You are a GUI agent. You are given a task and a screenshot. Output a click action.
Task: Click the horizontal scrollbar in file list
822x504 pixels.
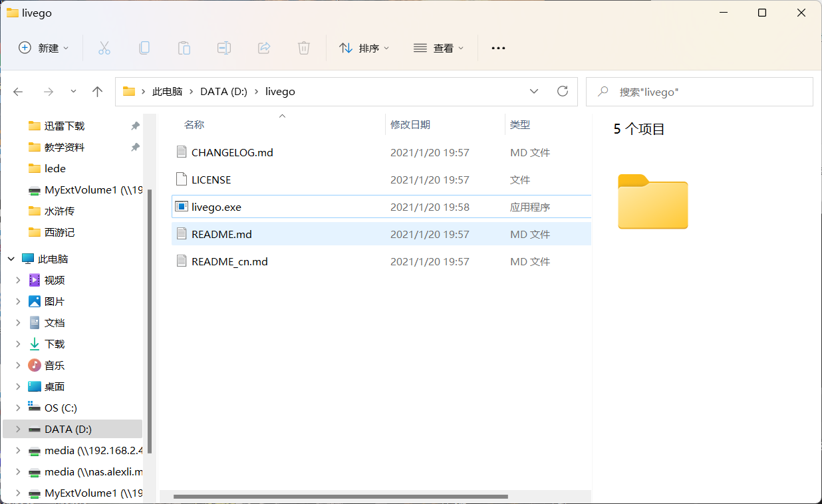point(341,496)
